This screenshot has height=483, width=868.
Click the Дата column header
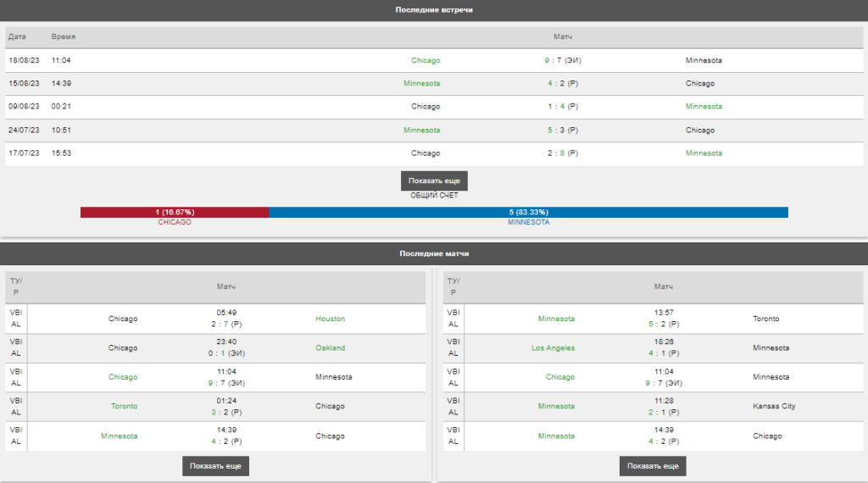tap(17, 37)
